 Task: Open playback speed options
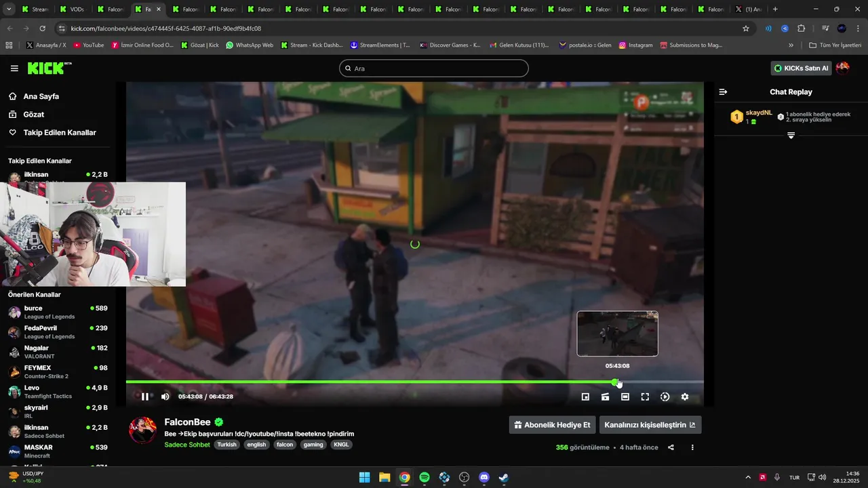click(x=665, y=397)
